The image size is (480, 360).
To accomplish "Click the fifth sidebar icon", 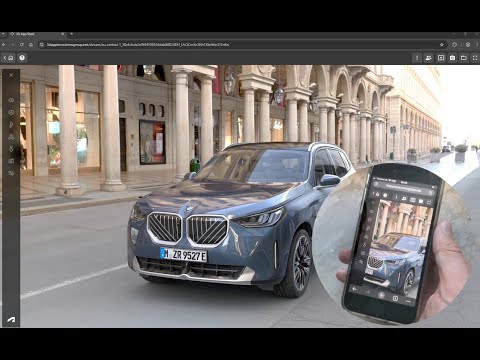I will (11, 149).
